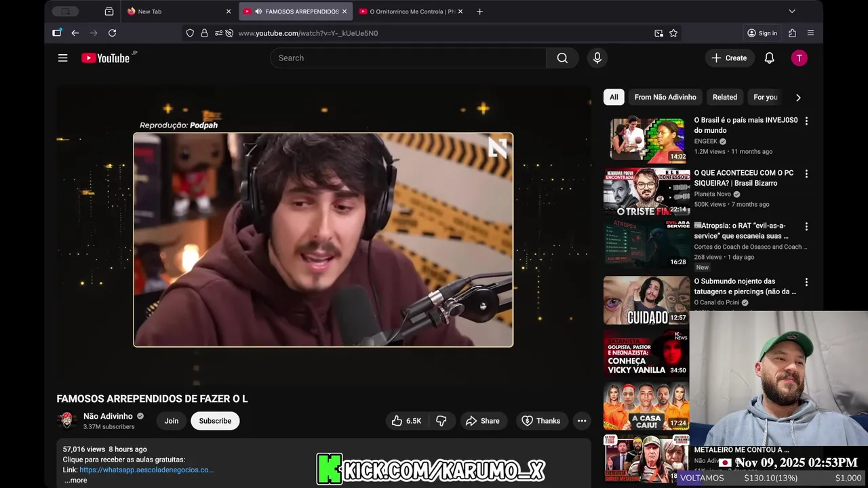The width and height of the screenshot is (868, 488).
Task: Open Firefox View tab overview icon
Action: 109,12
